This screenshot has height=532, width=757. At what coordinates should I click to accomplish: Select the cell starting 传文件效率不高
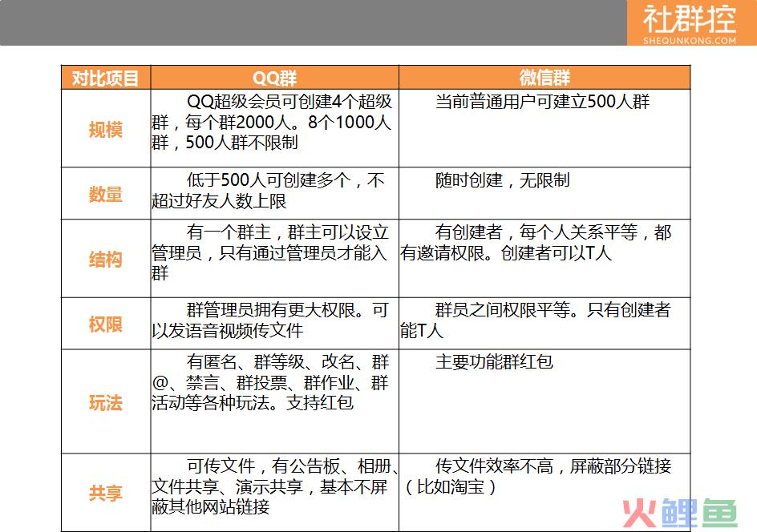click(544, 493)
